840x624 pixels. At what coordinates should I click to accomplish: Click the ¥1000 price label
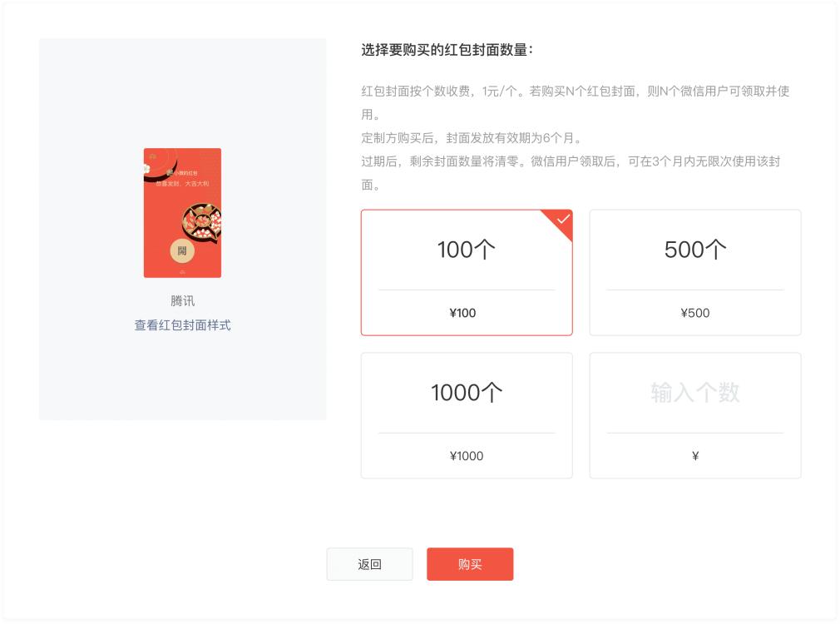[467, 456]
